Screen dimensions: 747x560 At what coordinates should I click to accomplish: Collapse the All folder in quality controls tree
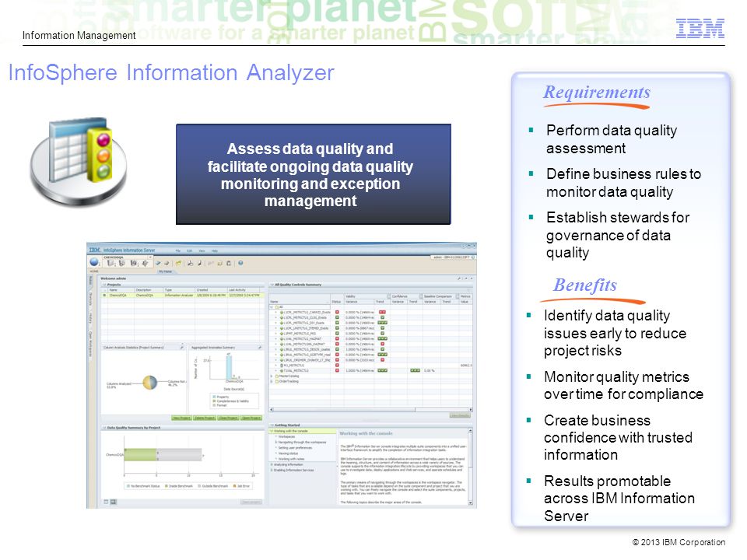272,307
